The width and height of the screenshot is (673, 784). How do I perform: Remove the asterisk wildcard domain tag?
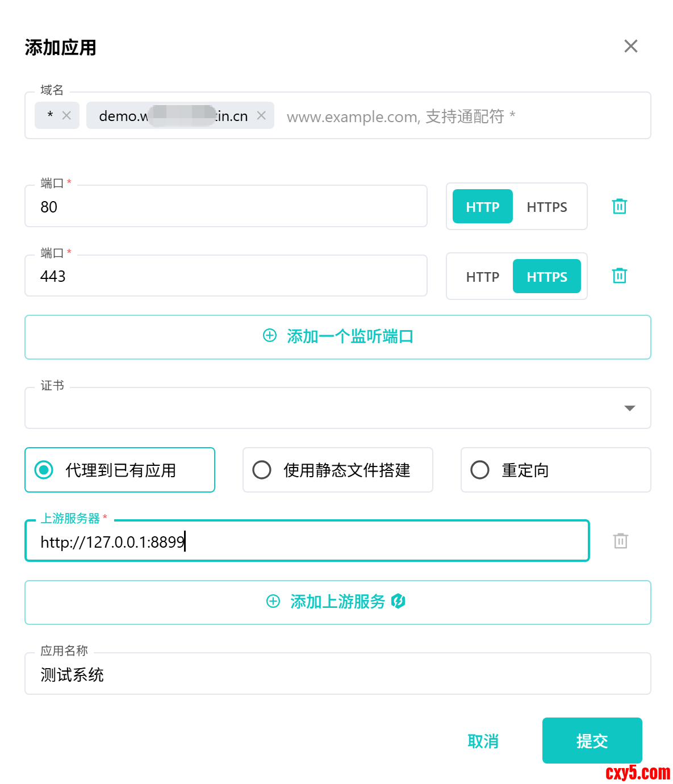click(66, 116)
